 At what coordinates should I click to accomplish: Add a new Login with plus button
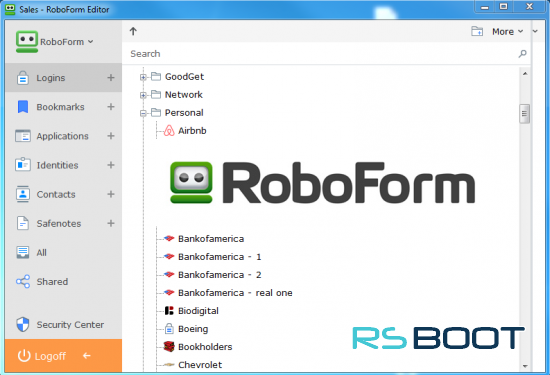[111, 78]
